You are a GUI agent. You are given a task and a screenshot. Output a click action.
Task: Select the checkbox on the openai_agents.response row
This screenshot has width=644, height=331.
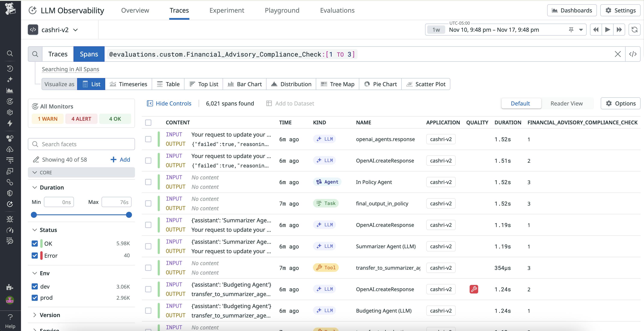coord(148,139)
